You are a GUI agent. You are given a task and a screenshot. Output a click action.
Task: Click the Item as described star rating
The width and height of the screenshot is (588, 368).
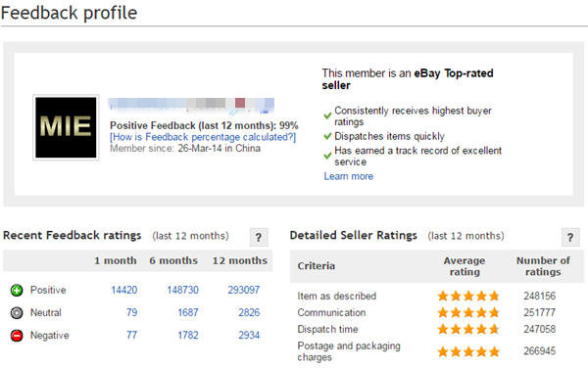(468, 297)
